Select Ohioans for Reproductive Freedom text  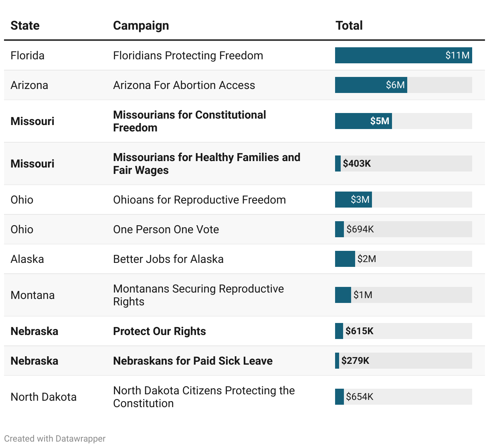(199, 200)
